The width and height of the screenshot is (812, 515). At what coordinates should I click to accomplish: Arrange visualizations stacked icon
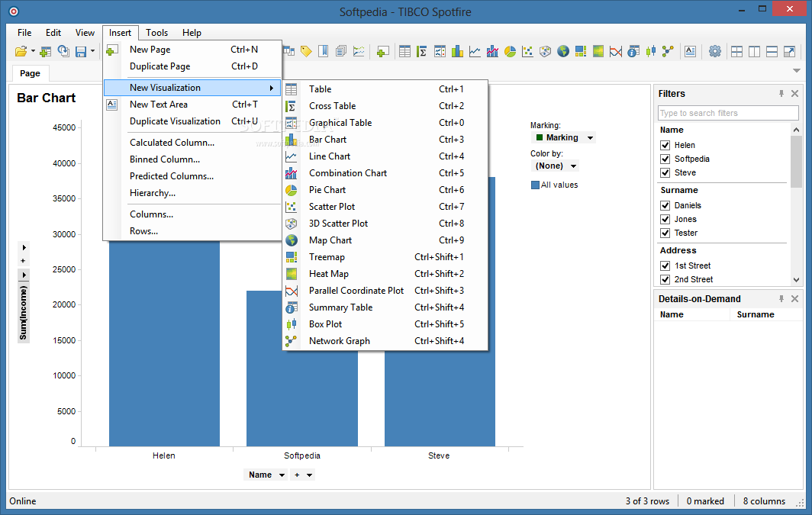tap(772, 51)
